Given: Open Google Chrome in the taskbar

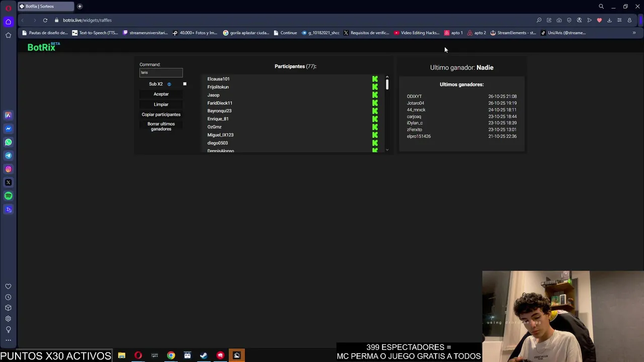Looking at the screenshot, I should [x=171, y=355].
